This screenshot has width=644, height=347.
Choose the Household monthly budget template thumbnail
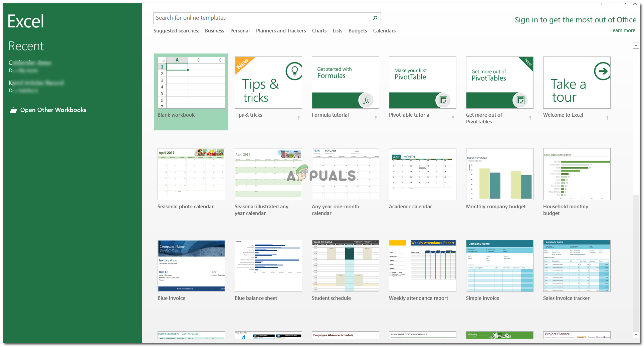click(577, 174)
